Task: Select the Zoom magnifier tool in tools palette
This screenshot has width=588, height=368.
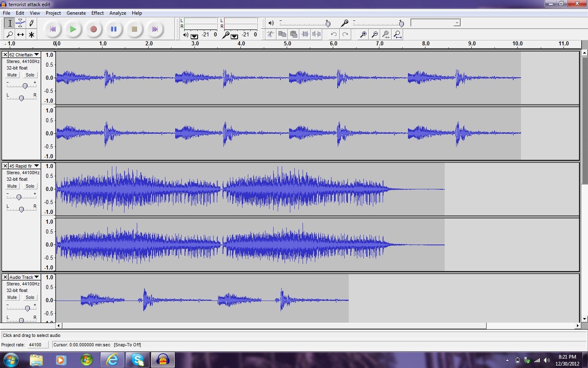Action: click(10, 35)
